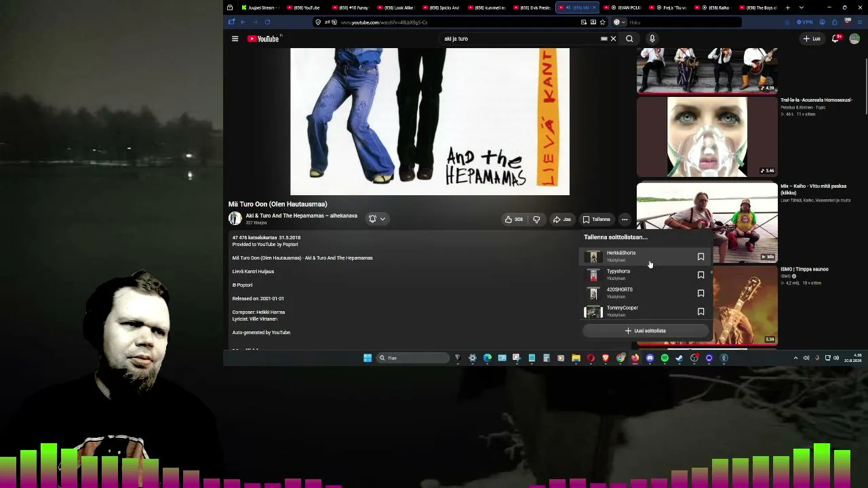Open the oxygen mask face thumbnail
The height and width of the screenshot is (488, 868).
(x=707, y=136)
